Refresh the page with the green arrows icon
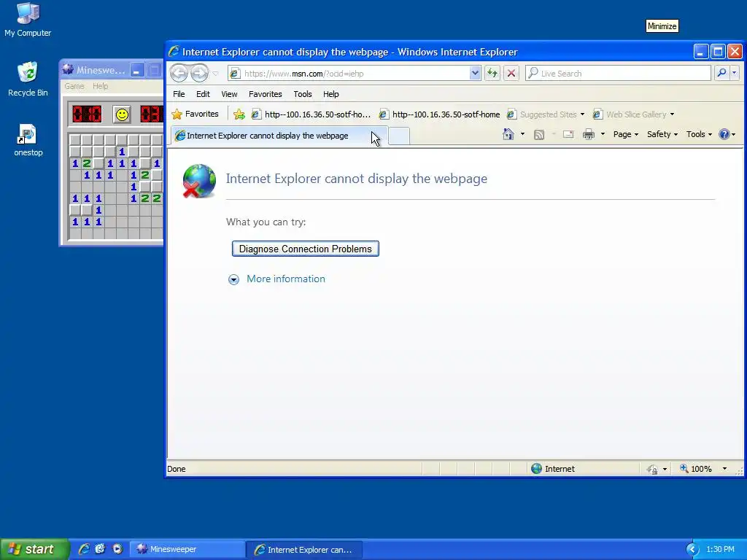Viewport: 747px width, 560px height. tap(492, 74)
